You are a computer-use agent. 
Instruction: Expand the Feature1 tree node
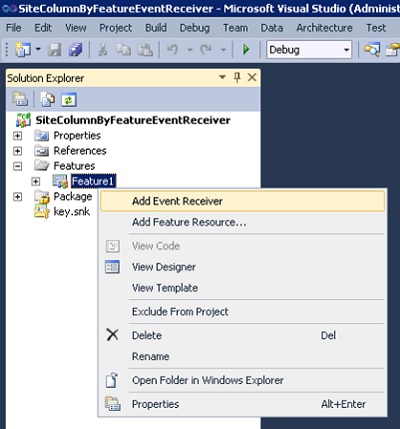click(35, 181)
